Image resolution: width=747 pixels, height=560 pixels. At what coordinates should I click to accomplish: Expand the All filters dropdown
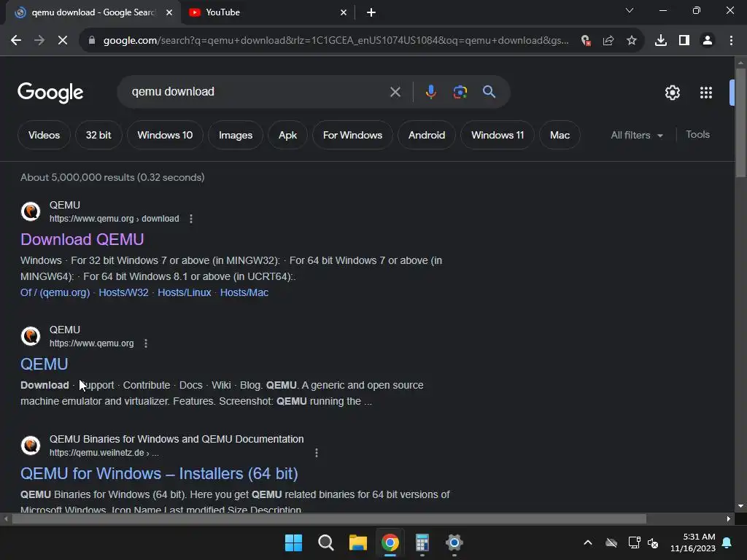[637, 135]
